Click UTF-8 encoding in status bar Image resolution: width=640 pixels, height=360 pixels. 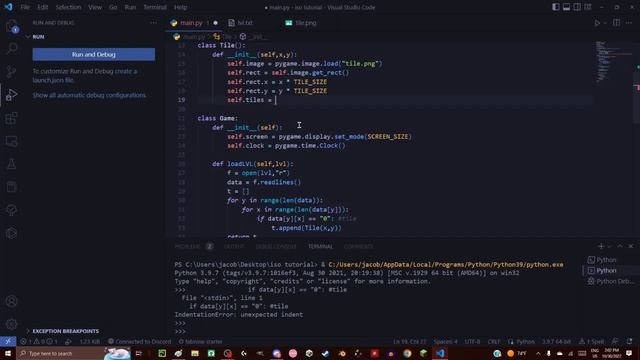click(473, 341)
